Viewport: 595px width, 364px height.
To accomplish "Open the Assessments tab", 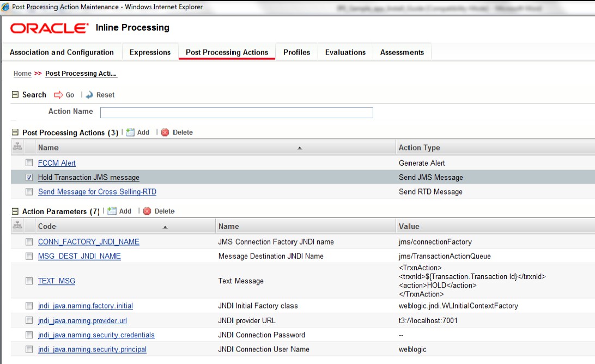I will (402, 52).
